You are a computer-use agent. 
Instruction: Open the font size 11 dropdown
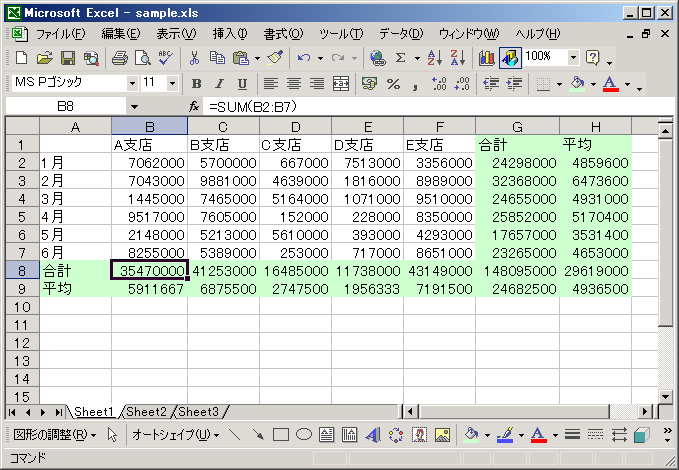(172, 83)
